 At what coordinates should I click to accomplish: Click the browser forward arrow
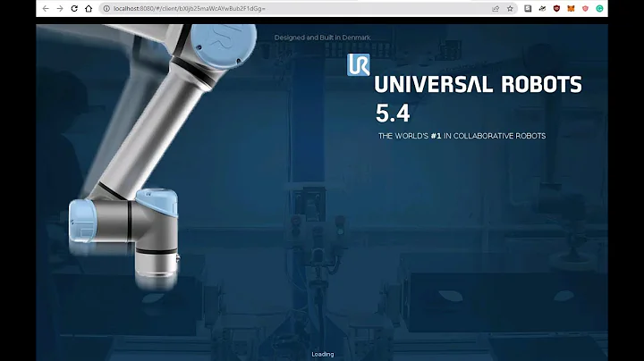tap(60, 9)
